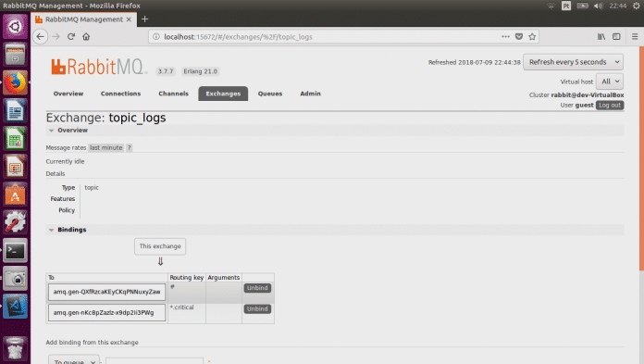Open Ubuntu dash search launcher
This screenshot has width=644, height=364.
pyautogui.click(x=15, y=27)
